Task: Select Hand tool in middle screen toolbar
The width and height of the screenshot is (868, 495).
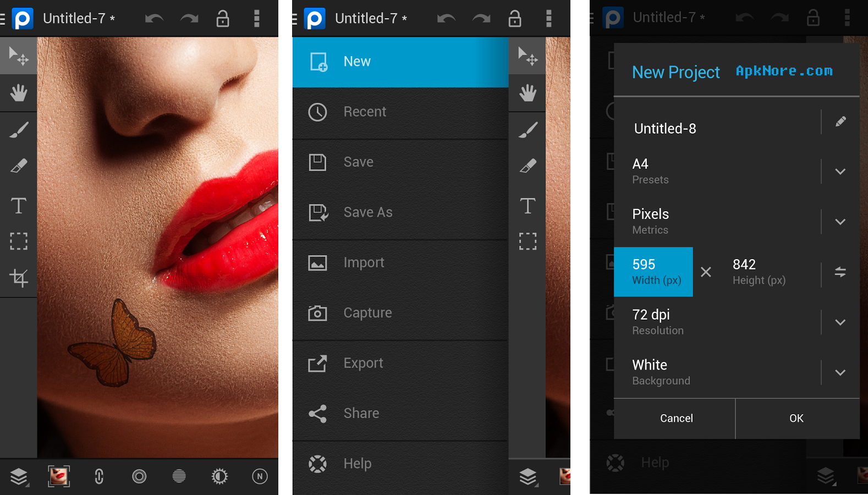Action: 528,93
